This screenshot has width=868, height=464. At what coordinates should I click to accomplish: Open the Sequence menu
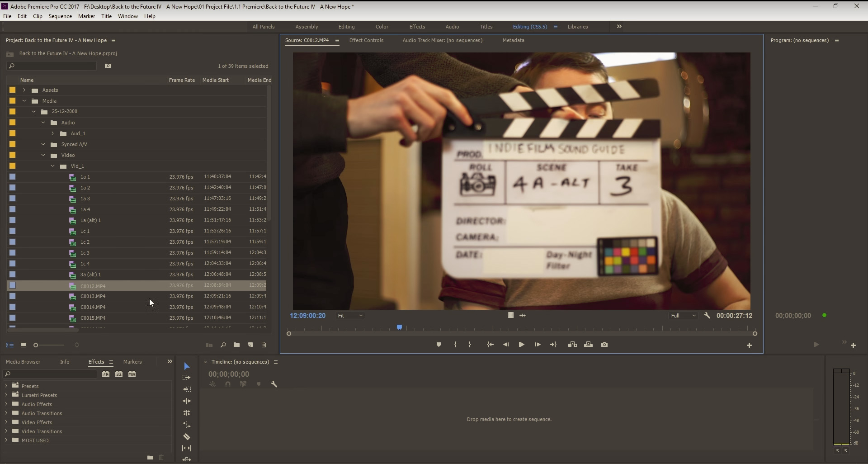tap(60, 16)
